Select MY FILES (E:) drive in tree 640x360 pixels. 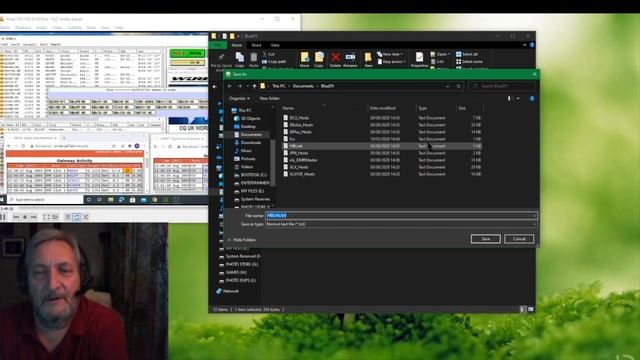[x=249, y=191]
